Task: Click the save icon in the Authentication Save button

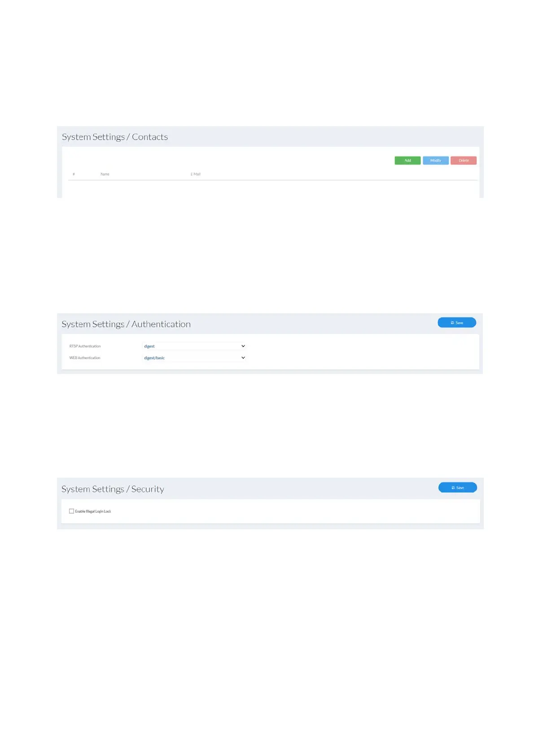Action: [x=452, y=323]
